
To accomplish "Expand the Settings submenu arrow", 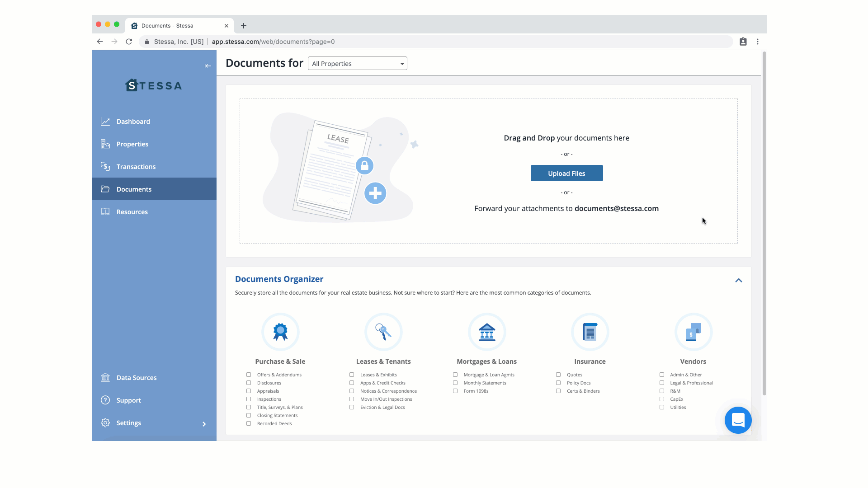I will tap(204, 424).
